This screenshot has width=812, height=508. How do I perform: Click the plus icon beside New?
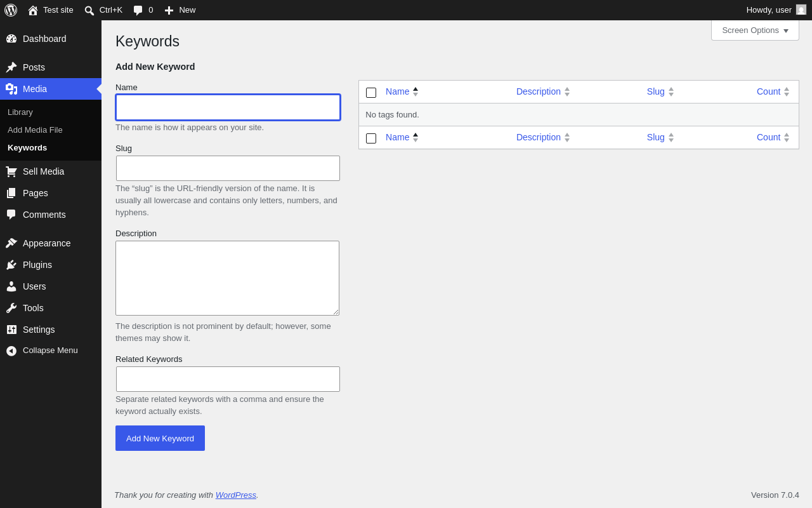[x=169, y=10]
